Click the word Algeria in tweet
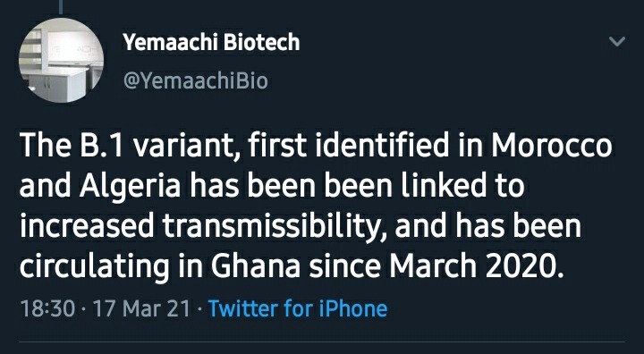The image size is (644, 354). point(130,187)
